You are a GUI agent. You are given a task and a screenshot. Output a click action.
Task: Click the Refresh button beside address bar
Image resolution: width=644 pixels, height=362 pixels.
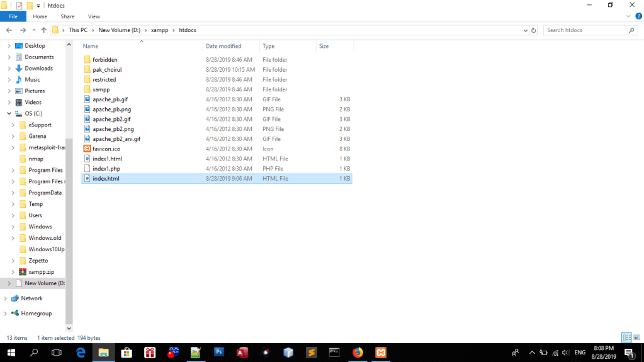click(534, 30)
